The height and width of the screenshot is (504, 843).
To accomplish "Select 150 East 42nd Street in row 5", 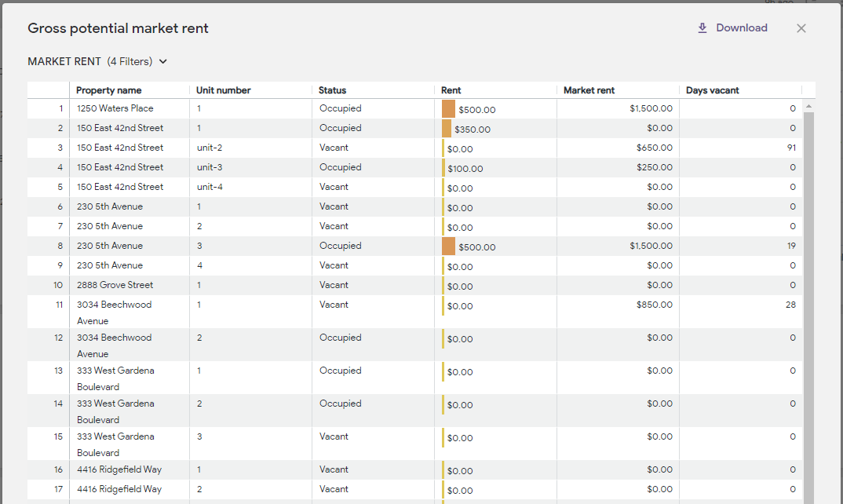I will [129, 187].
